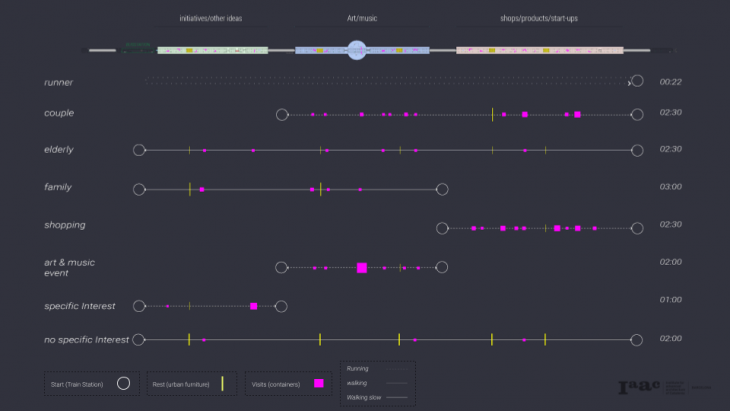Click the yellow Rest (urban furniture) legend bar

[x=222, y=383]
